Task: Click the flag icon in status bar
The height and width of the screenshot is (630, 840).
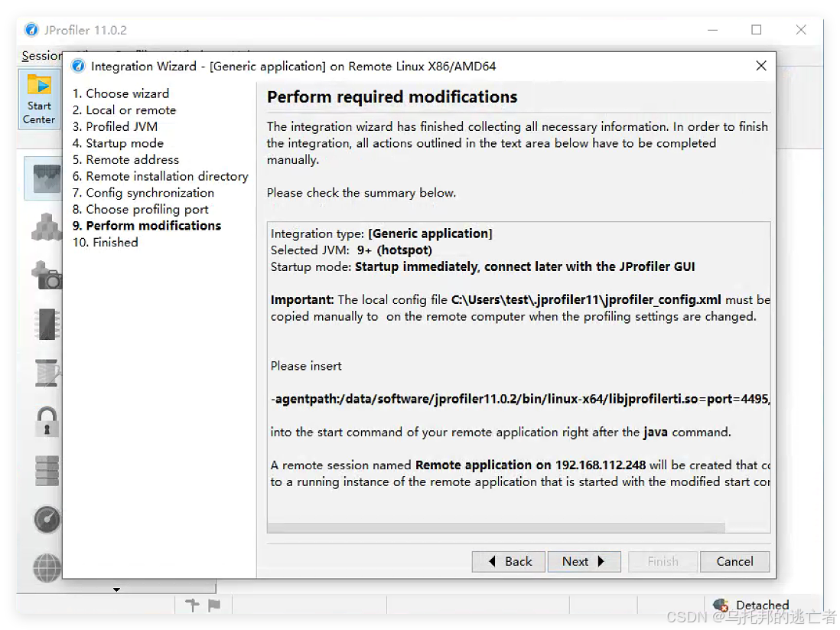Action: coord(214,606)
